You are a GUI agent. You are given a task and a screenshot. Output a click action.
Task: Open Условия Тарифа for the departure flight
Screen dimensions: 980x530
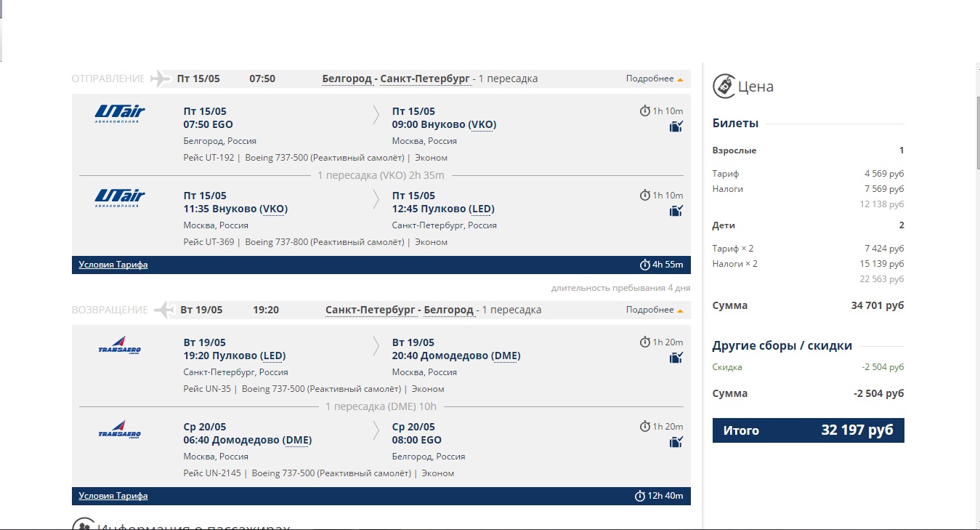click(x=113, y=265)
